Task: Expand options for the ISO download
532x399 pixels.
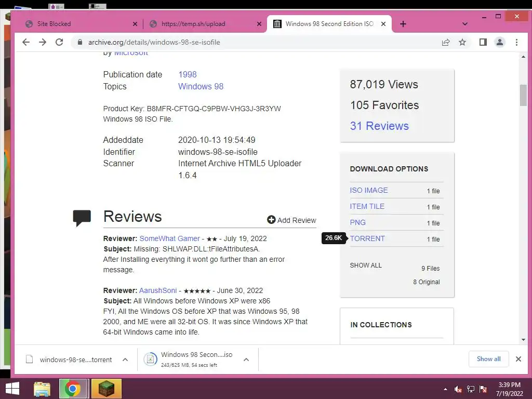Action: point(246,360)
